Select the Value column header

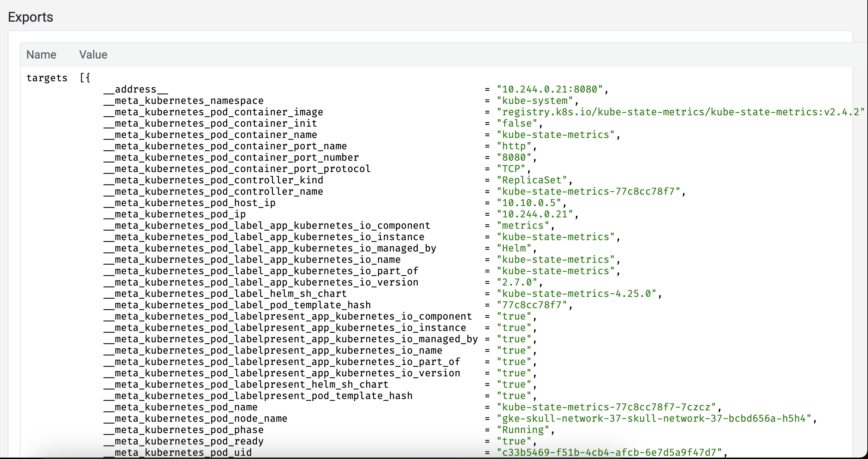[93, 54]
